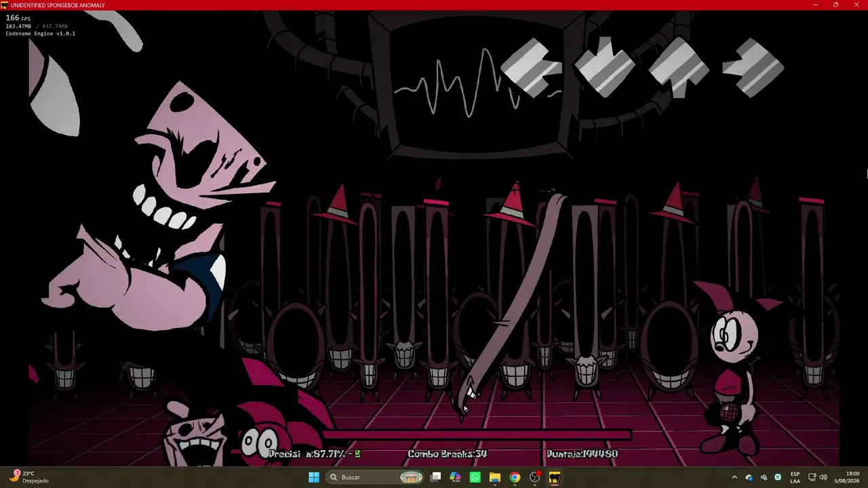Hit the left arrow note receptor
The image size is (868, 488).
[530, 68]
